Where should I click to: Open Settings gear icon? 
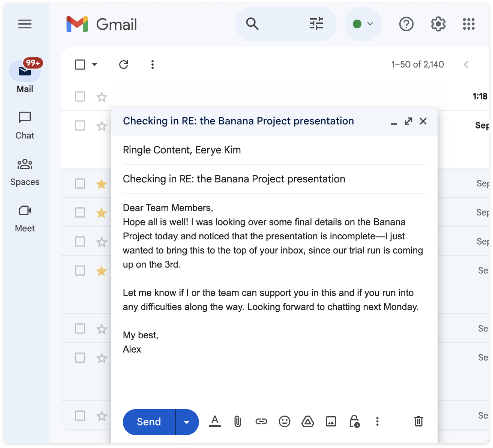click(x=438, y=24)
